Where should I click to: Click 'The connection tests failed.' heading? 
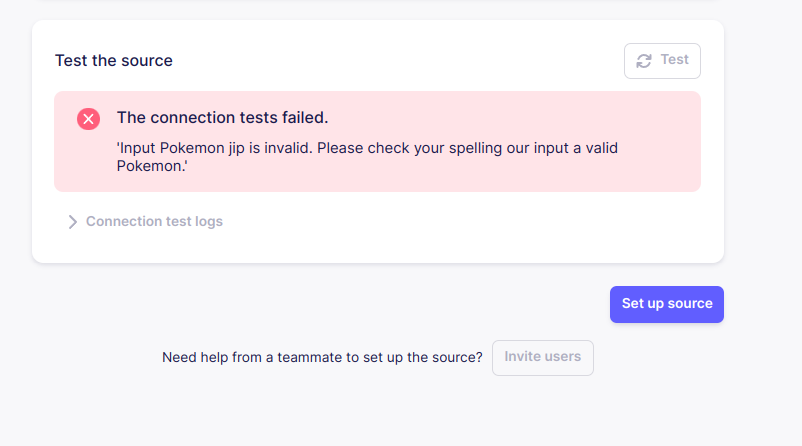click(222, 118)
